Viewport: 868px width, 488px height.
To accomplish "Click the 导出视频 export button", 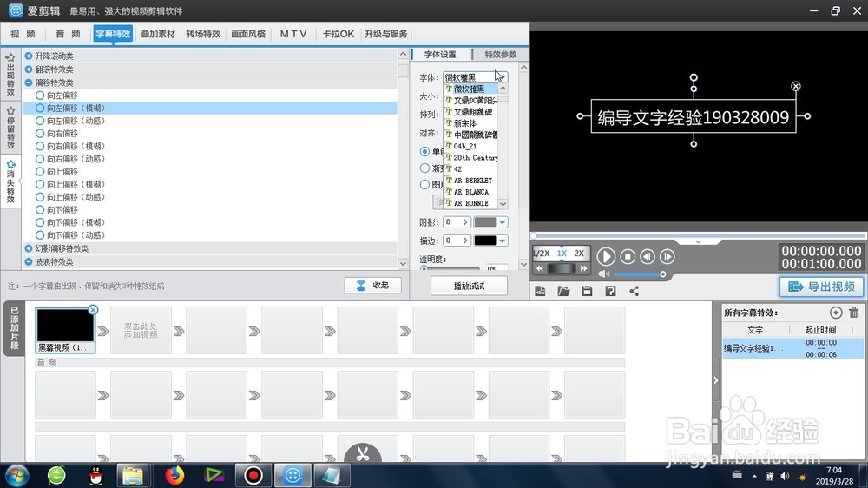I will pyautogui.click(x=821, y=287).
